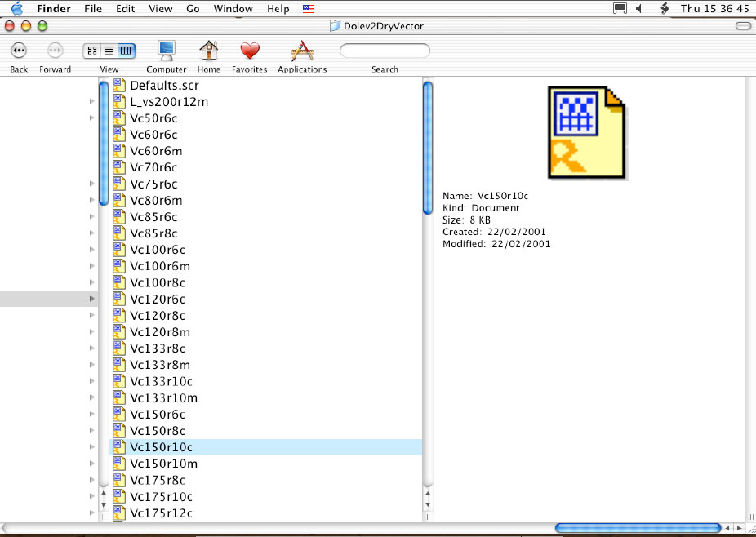The image size is (756, 537).
Task: Select the Vc50r6c file icon
Action: [x=119, y=118]
